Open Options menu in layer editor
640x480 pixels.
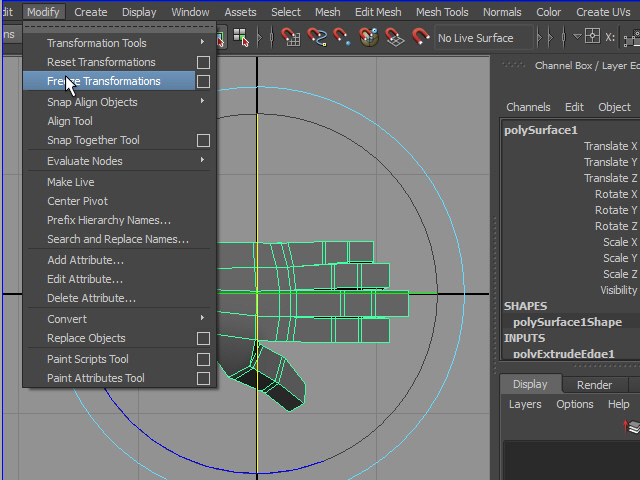(x=575, y=404)
